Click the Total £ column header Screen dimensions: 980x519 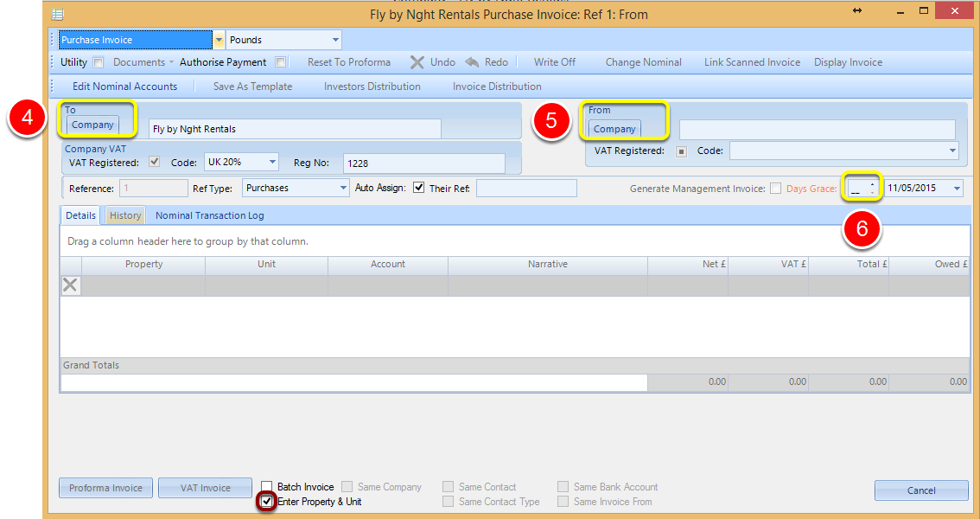[849, 264]
